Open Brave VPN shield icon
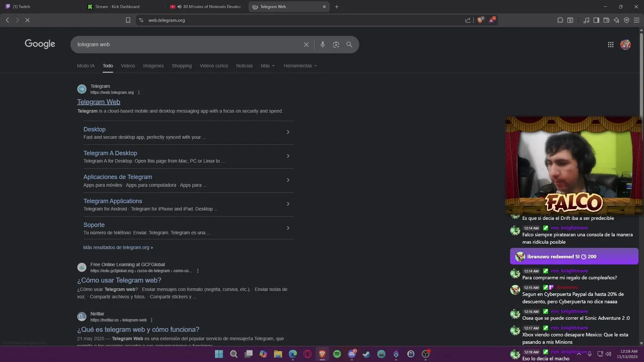644x362 pixels. (626, 20)
